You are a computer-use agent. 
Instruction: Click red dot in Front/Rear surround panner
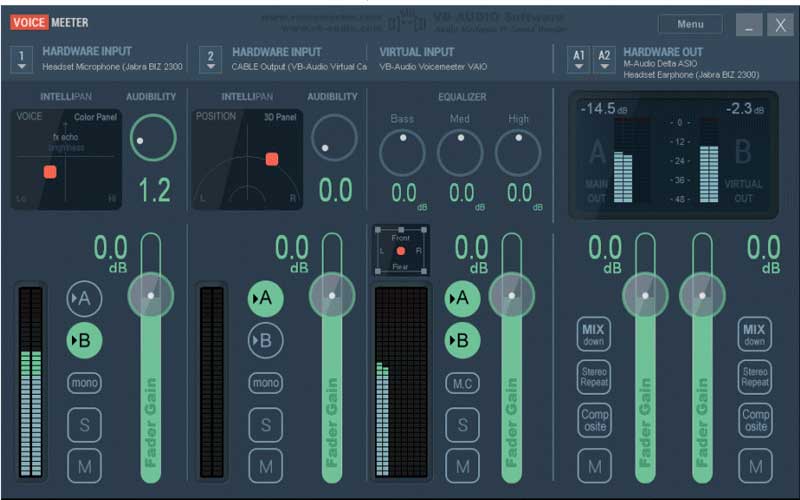(x=401, y=251)
